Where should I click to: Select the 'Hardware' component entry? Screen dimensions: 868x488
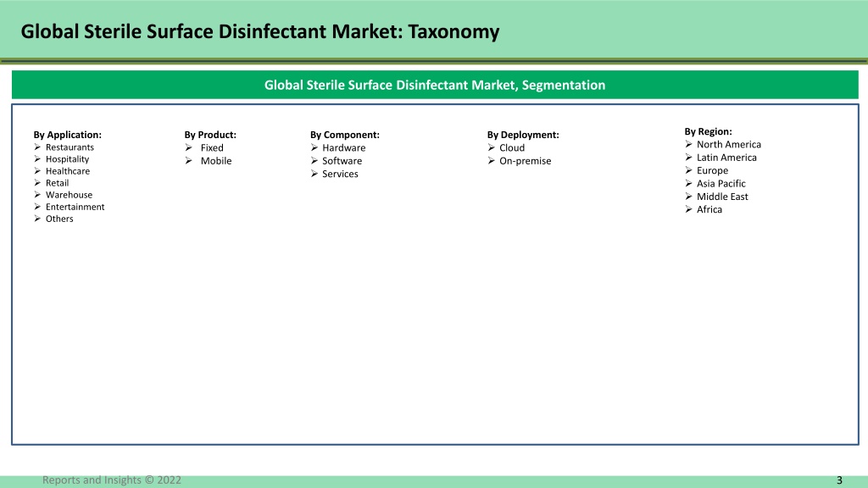coord(344,147)
